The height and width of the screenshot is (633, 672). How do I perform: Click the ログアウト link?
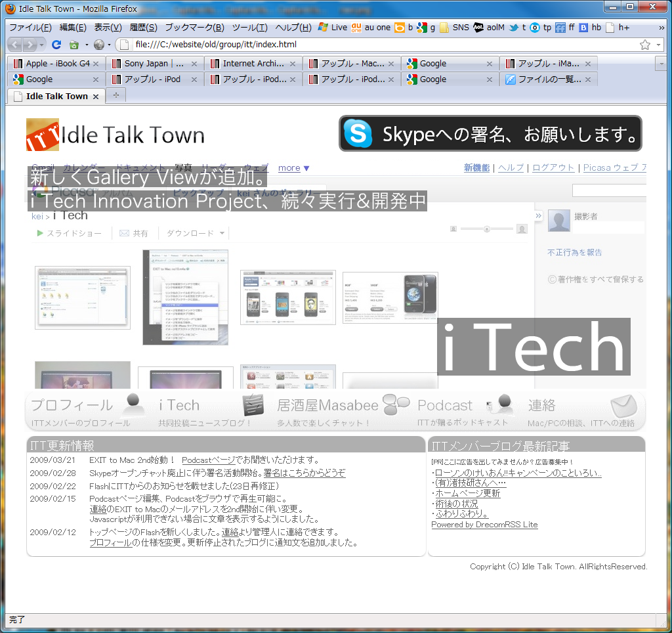pyautogui.click(x=553, y=167)
